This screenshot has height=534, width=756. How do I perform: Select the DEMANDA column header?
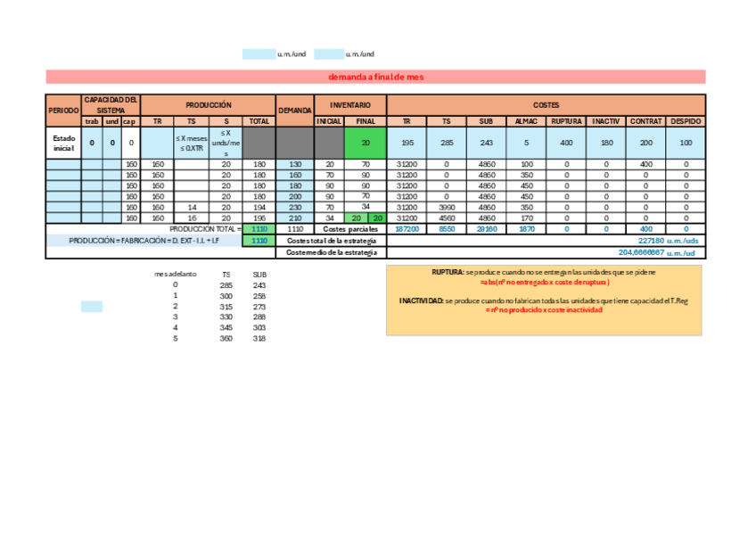tap(294, 110)
